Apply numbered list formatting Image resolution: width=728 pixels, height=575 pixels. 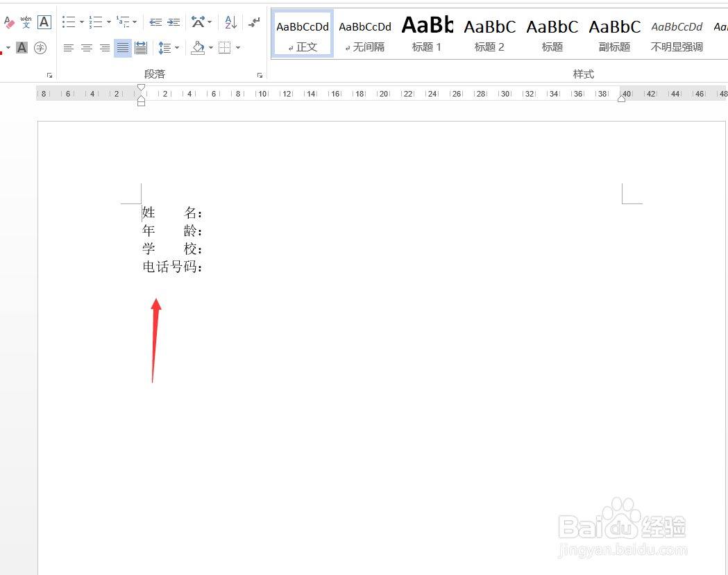coord(96,22)
